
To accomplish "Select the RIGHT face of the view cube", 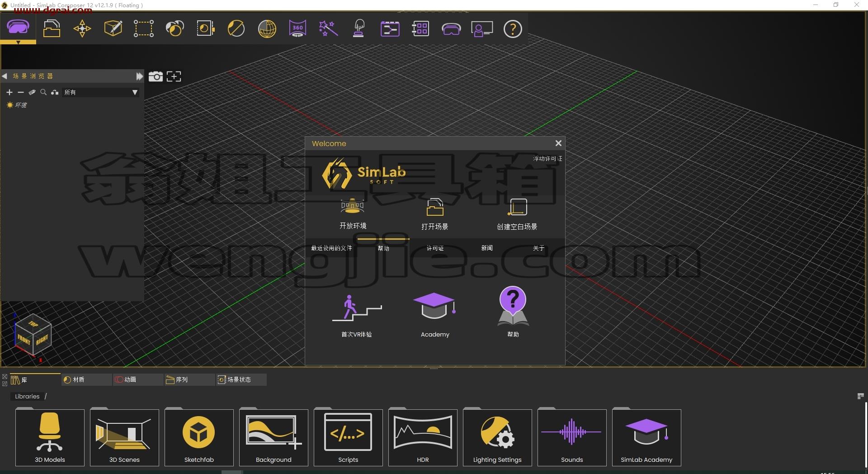I will pos(42,340).
